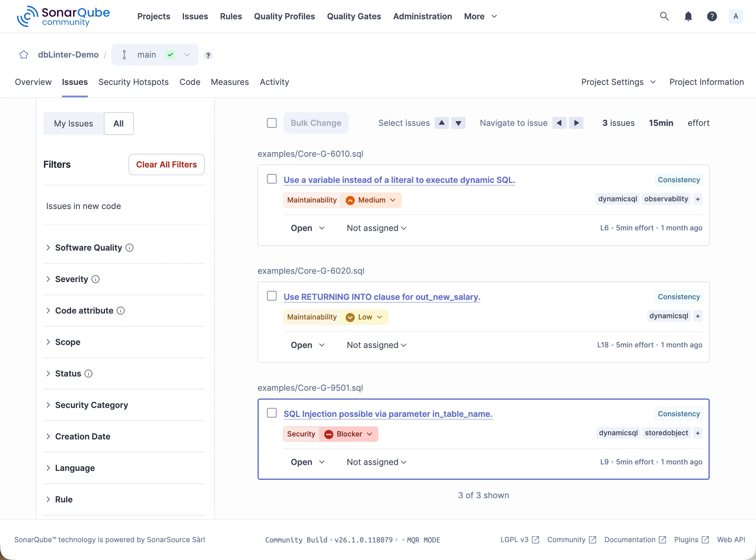Open the Quality Gates menu item
This screenshot has height=560, width=756.
click(x=354, y=16)
